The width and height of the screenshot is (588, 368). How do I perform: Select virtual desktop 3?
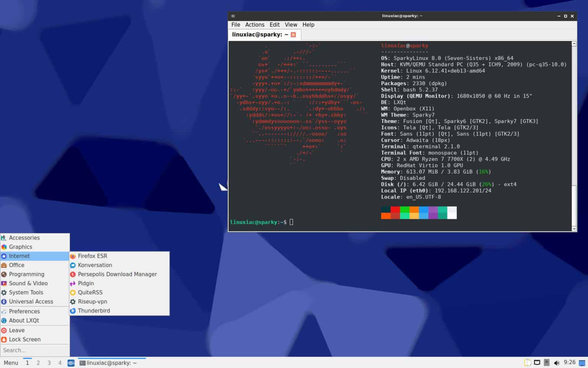49,363
